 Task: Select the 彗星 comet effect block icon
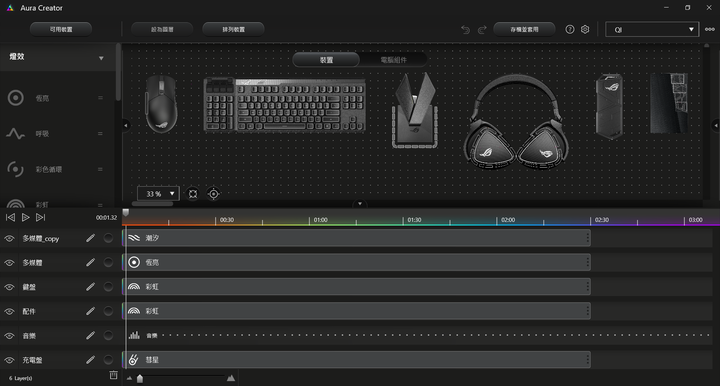(133, 359)
